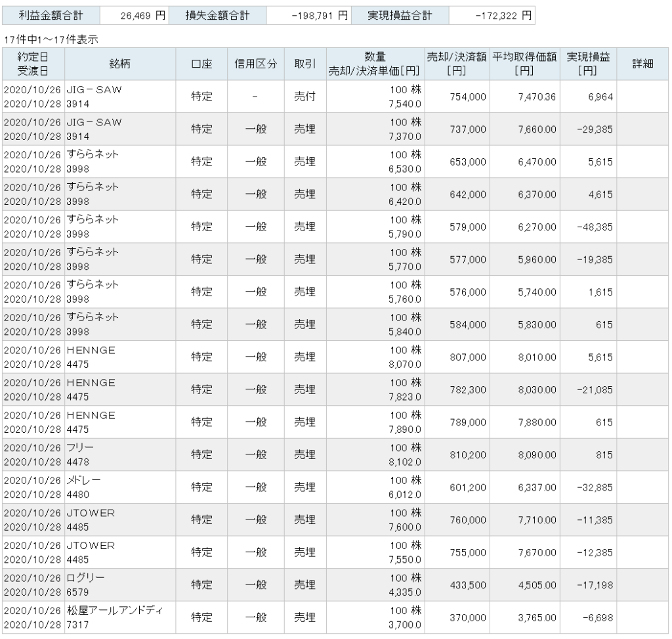Click the 737,000 settlement amount cell
672x639 pixels.
pos(457,129)
